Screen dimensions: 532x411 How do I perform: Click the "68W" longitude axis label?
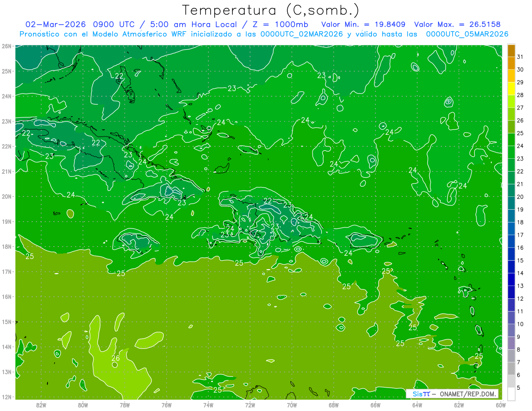coord(333,404)
